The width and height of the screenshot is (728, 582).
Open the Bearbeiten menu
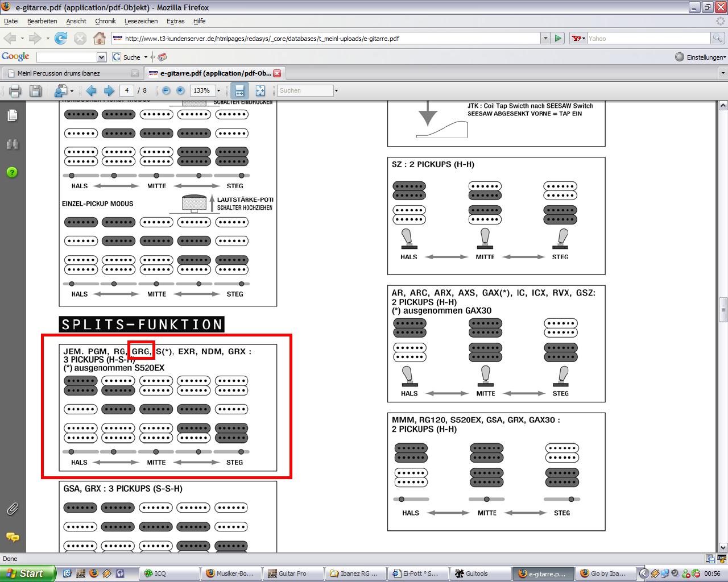point(42,21)
